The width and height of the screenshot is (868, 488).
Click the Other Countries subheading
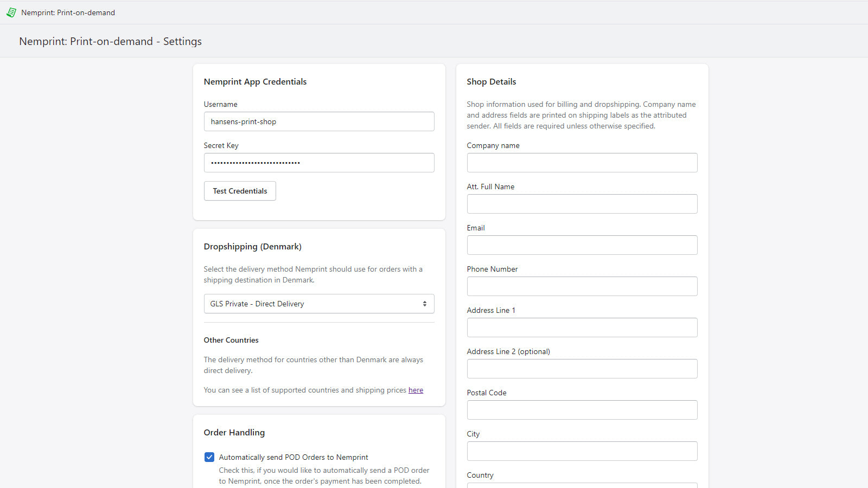(x=231, y=340)
